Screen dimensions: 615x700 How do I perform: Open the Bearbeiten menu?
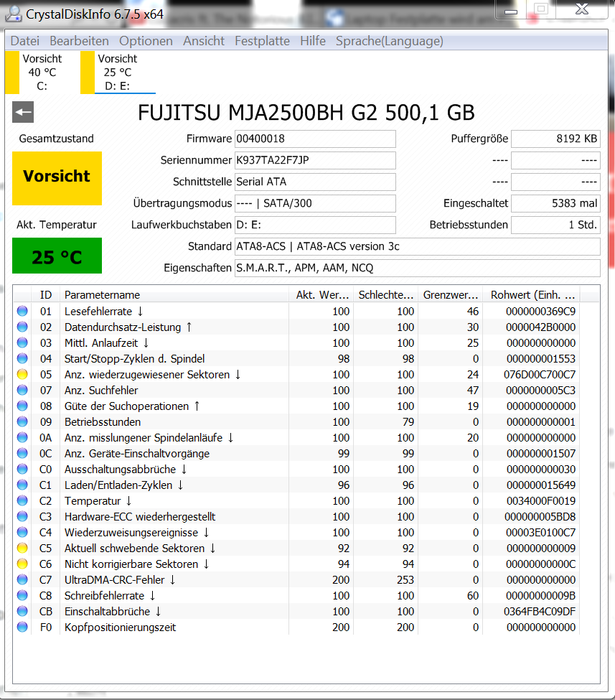[x=79, y=41]
